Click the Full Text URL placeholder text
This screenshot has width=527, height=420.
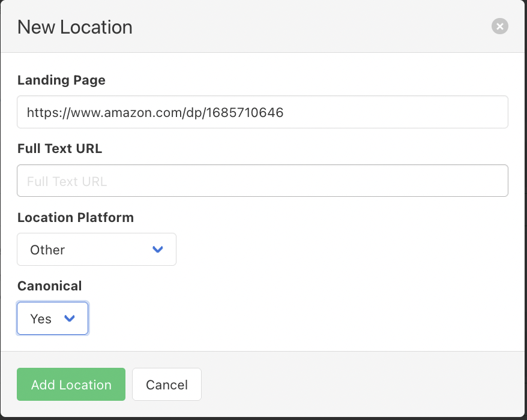(x=67, y=181)
